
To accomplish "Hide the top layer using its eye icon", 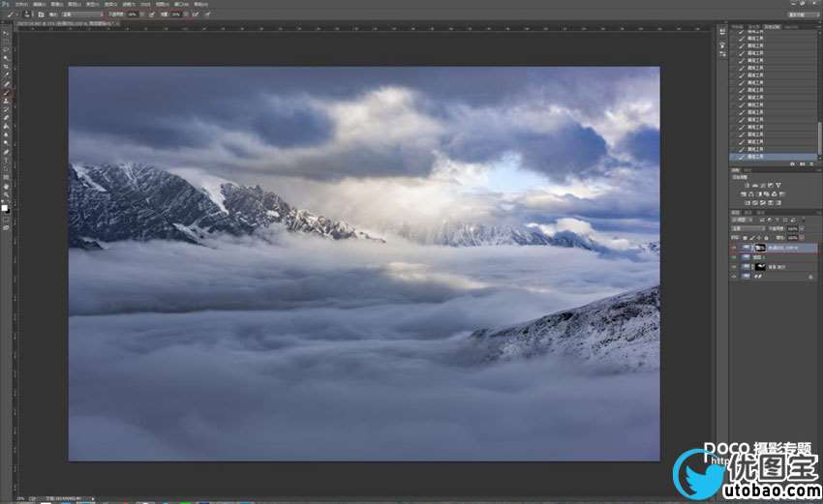I will 734,249.
